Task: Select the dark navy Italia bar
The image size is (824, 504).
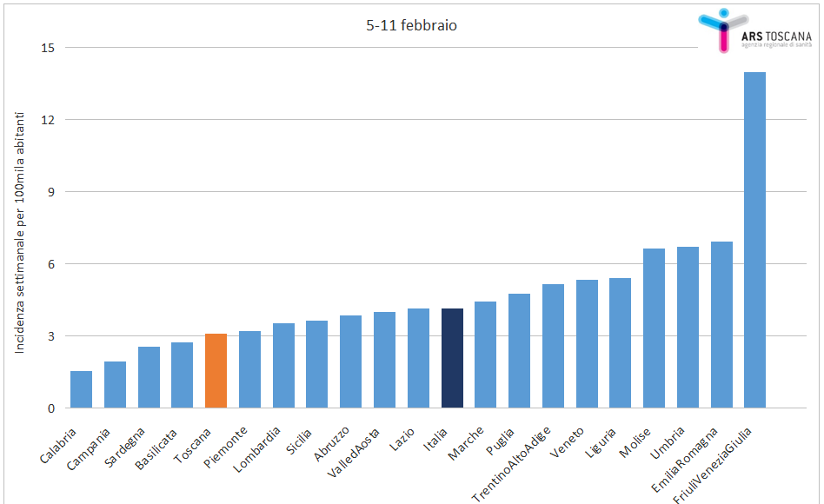Action: [x=453, y=358]
